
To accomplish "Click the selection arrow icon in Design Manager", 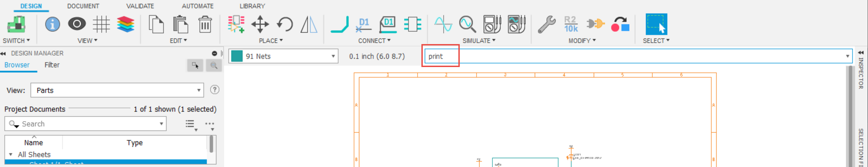I will [x=195, y=65].
